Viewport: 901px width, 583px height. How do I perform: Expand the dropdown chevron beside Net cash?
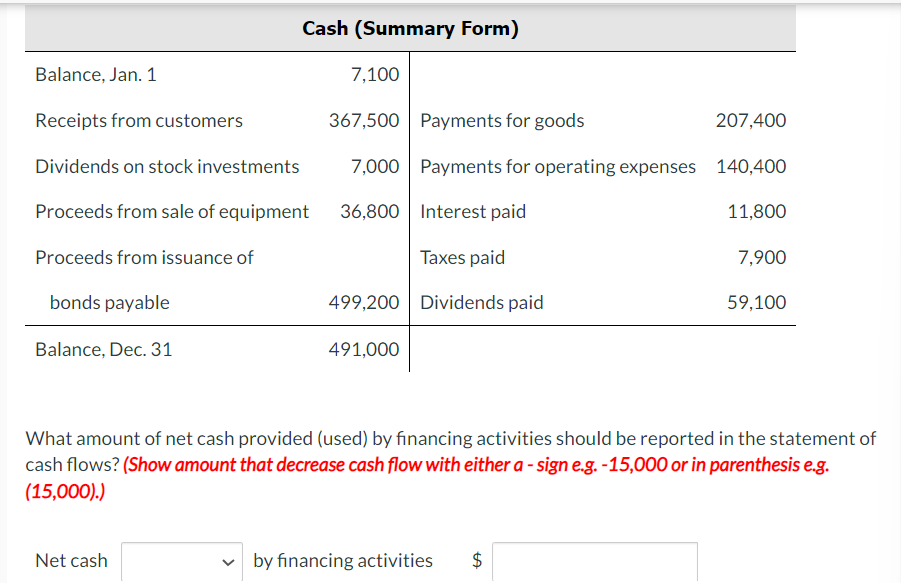point(229,561)
